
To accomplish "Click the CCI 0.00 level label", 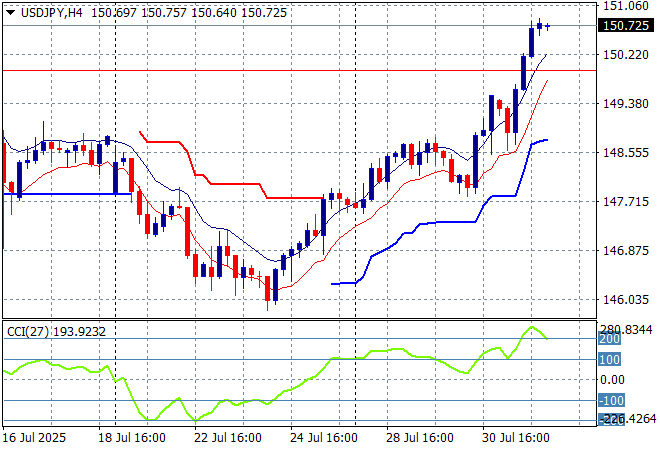I will [x=612, y=380].
